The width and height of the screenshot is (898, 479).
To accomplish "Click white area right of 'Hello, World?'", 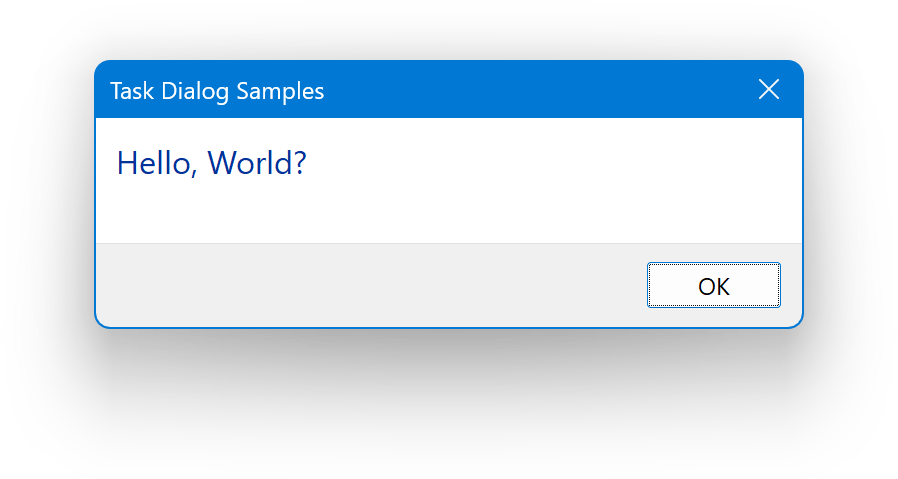I will 550,163.
